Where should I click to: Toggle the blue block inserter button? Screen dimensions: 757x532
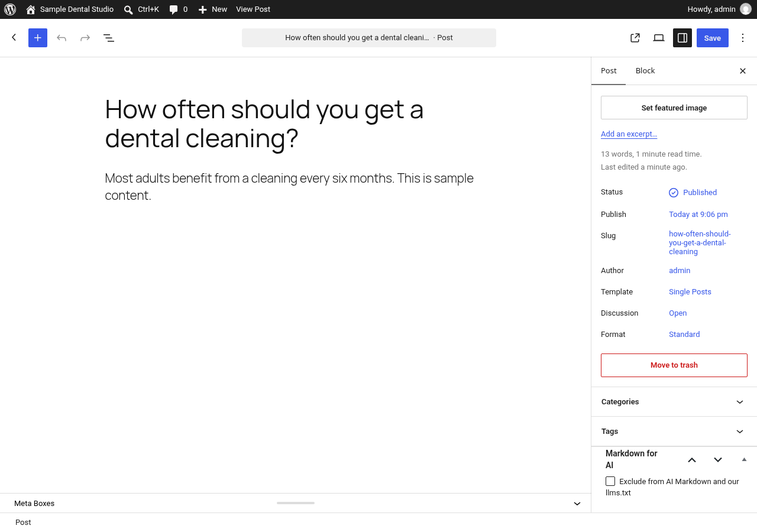[38, 38]
